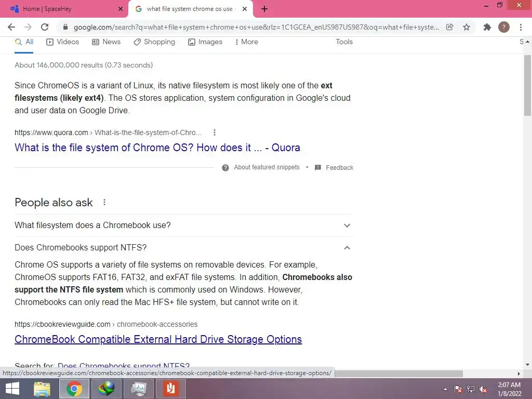Select the All search filter
Viewport: 532px width, 399px height.
point(24,42)
